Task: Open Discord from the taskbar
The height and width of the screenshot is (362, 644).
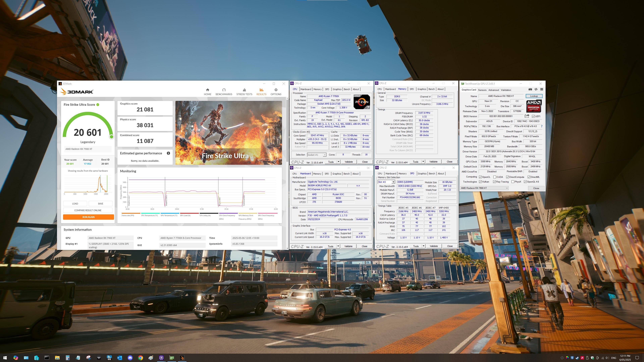Action: [x=130, y=358]
